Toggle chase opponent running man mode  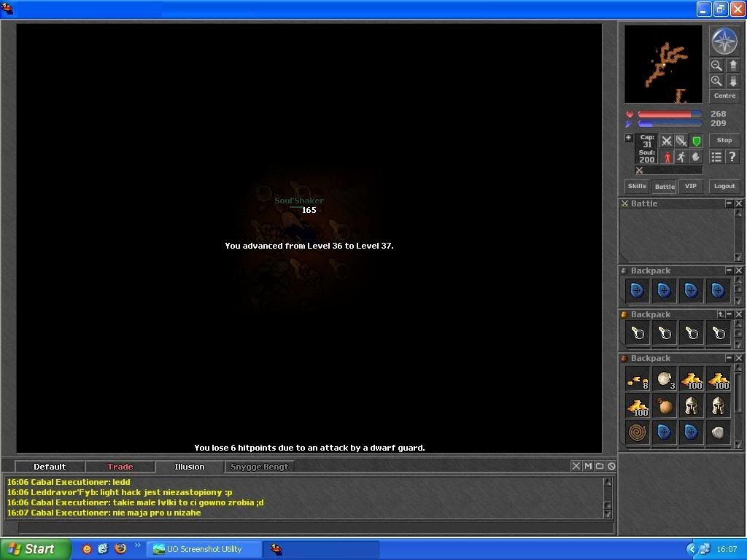click(681, 157)
